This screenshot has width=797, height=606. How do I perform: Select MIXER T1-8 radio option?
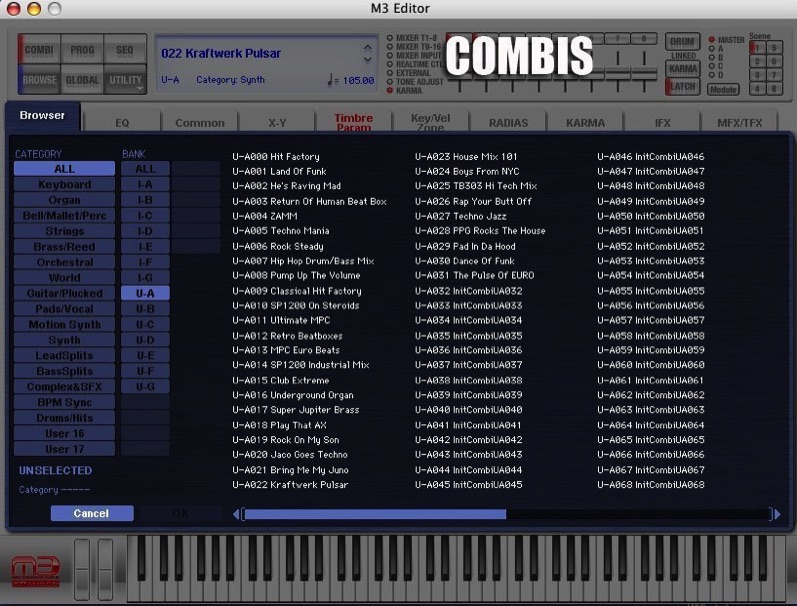(x=390, y=38)
